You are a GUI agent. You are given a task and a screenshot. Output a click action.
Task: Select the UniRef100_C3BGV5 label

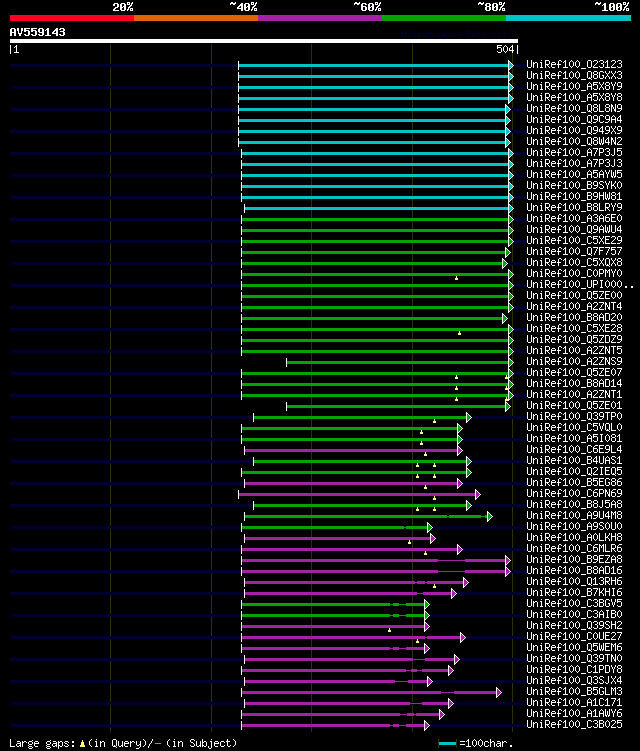pos(574,604)
